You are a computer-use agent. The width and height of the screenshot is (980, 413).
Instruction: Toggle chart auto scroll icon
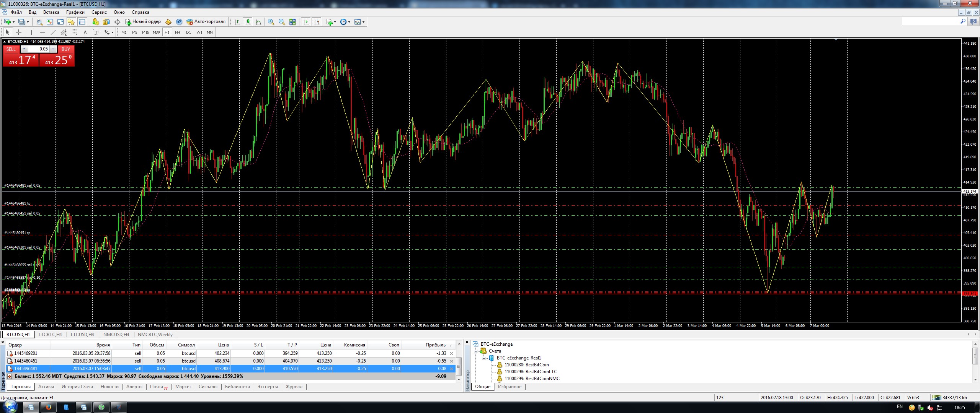(305, 22)
